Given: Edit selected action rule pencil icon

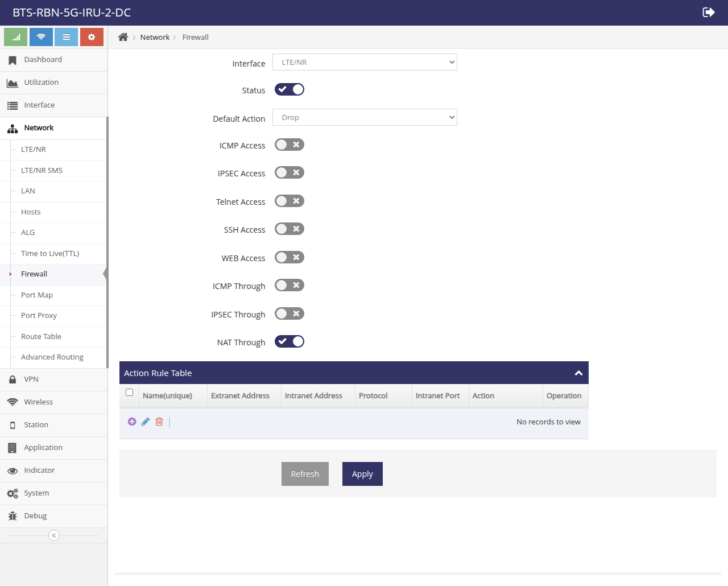Looking at the screenshot, I should click(146, 422).
